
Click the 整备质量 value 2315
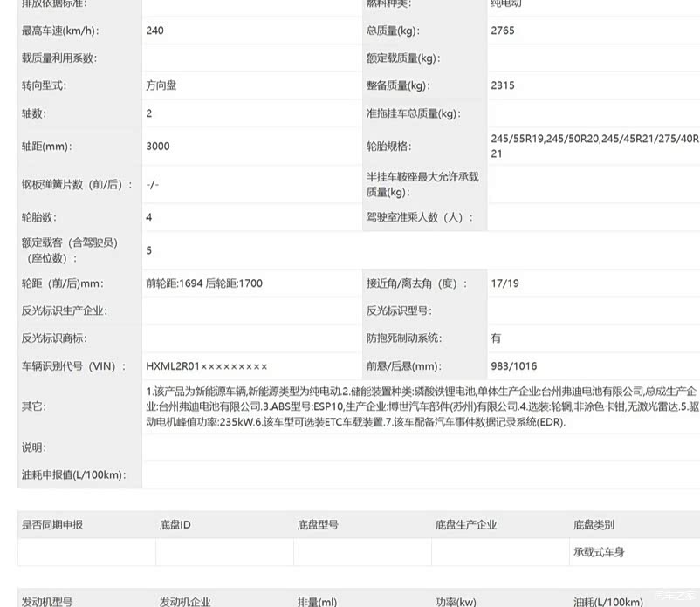point(503,85)
